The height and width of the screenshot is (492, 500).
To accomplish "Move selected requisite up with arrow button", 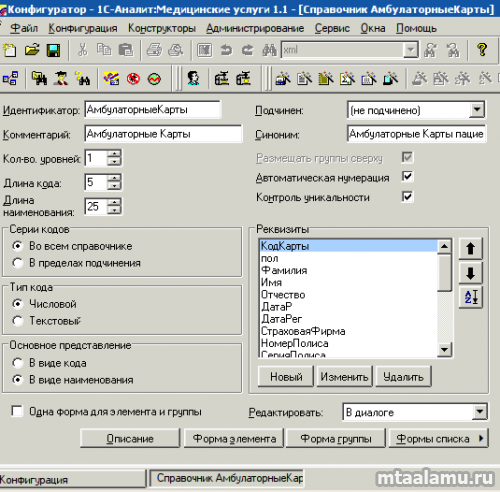I will pyautogui.click(x=470, y=249).
